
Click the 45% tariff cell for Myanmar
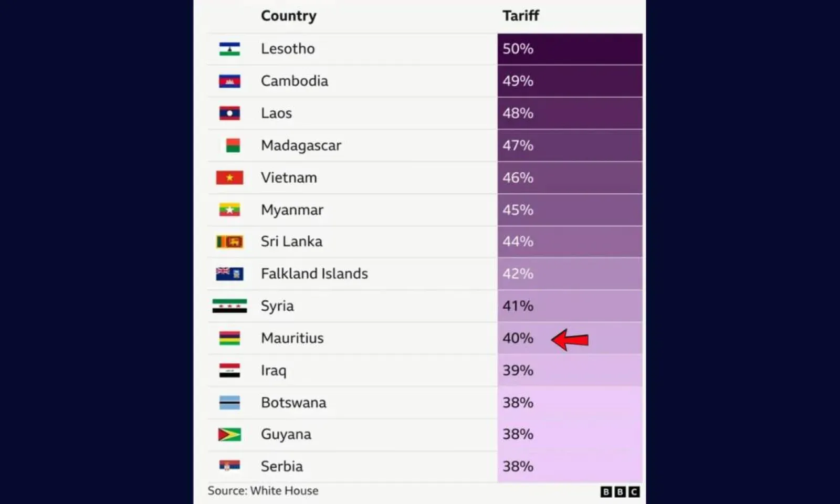(570, 210)
